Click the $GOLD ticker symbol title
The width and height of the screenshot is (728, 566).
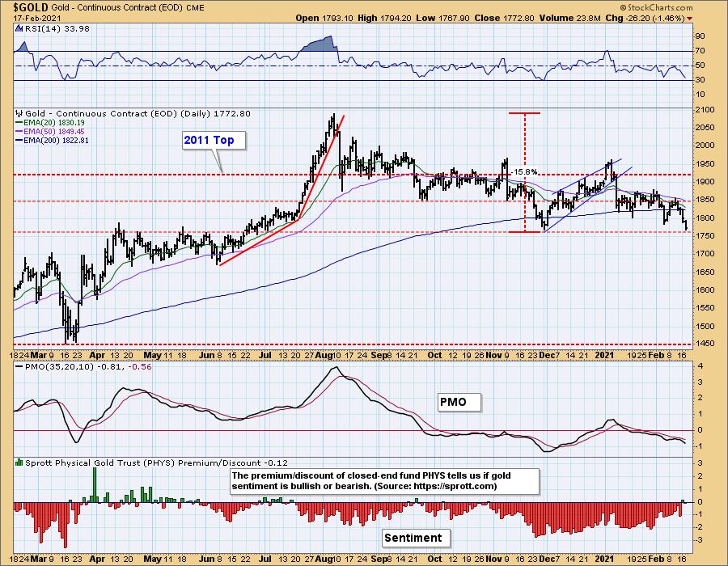[31, 7]
